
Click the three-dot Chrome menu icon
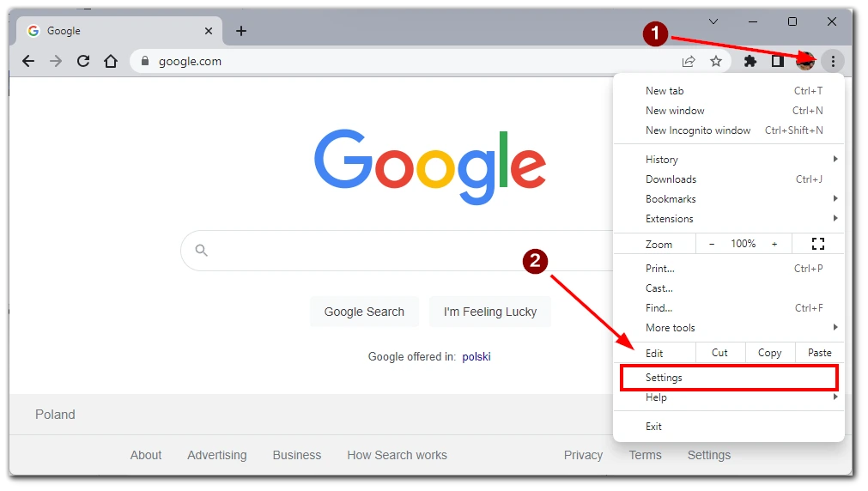(833, 62)
